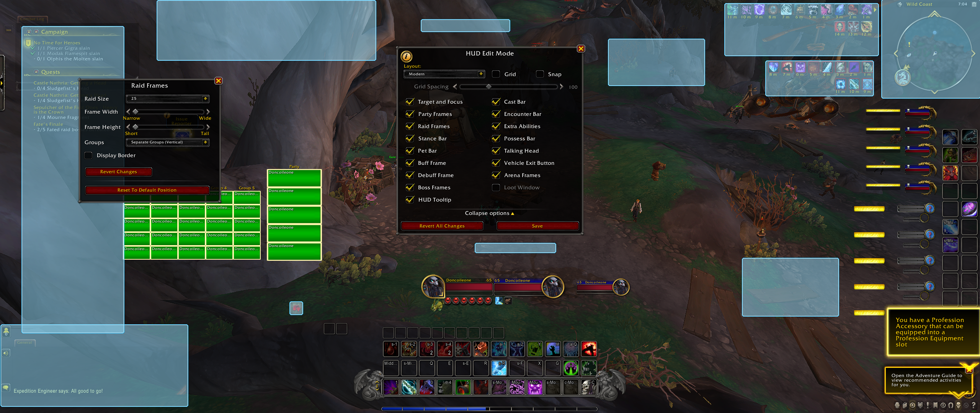Screen dimensions: 980x413
Task: Expand the Collapse options section
Action: pos(490,213)
